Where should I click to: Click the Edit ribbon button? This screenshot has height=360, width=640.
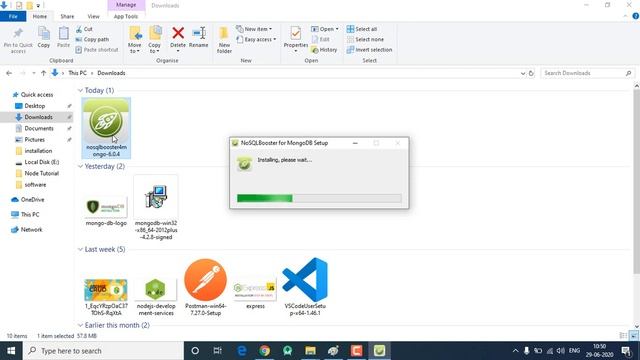pyautogui.click(x=320, y=39)
